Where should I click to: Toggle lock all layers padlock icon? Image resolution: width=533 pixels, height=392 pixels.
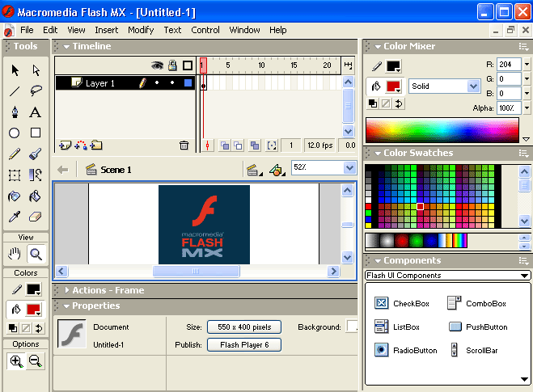[173, 65]
